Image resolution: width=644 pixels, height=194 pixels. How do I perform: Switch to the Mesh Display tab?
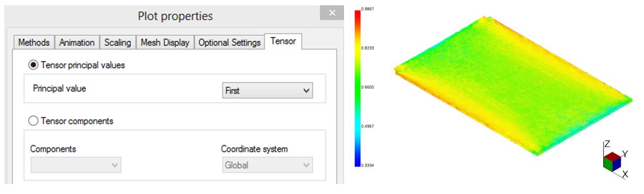coord(165,43)
